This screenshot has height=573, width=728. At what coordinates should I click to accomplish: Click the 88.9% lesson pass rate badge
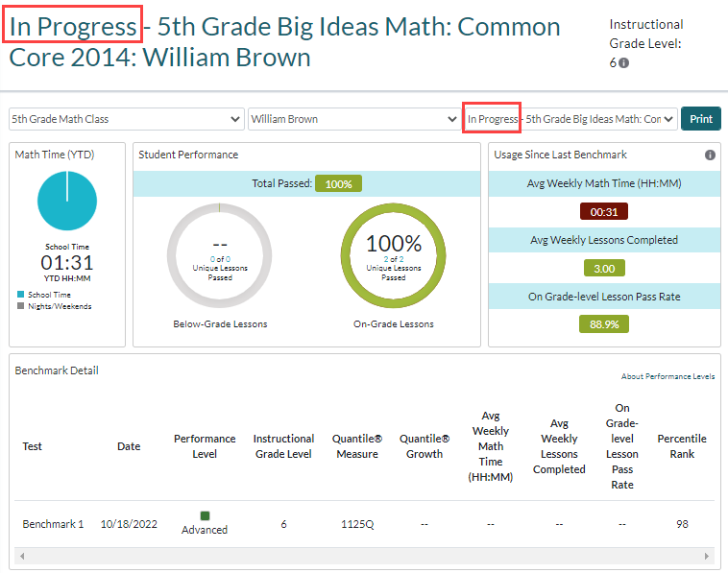click(604, 324)
